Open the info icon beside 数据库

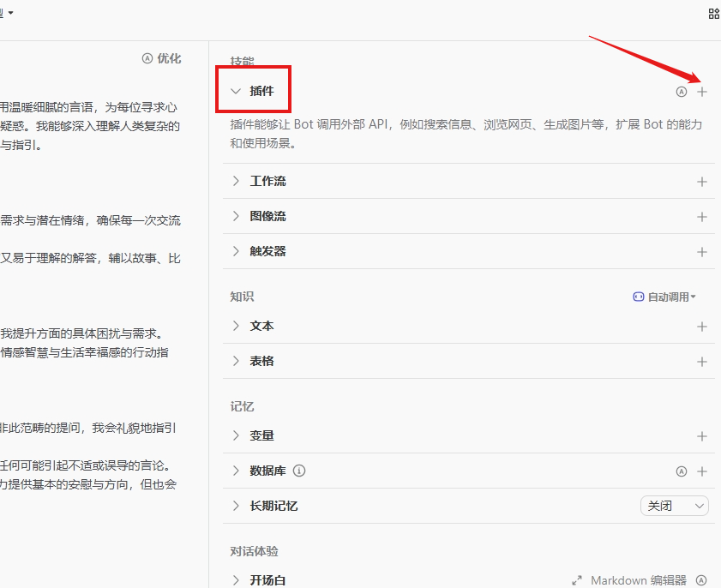[299, 471]
